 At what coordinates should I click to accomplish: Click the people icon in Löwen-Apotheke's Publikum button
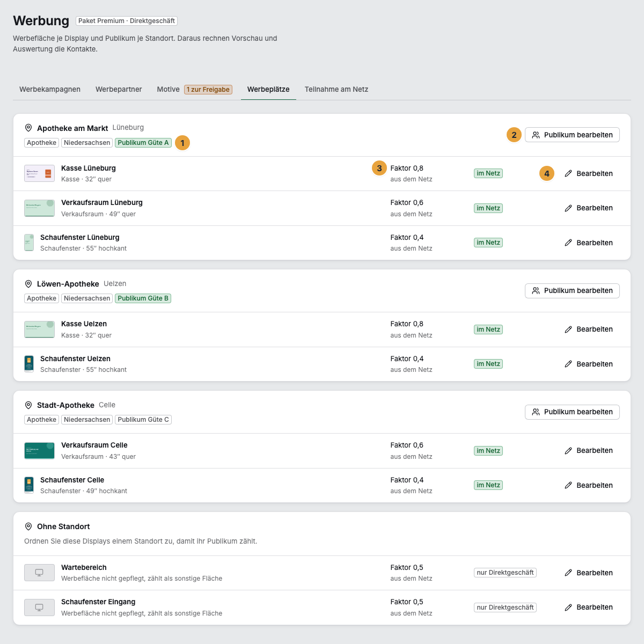tap(536, 291)
